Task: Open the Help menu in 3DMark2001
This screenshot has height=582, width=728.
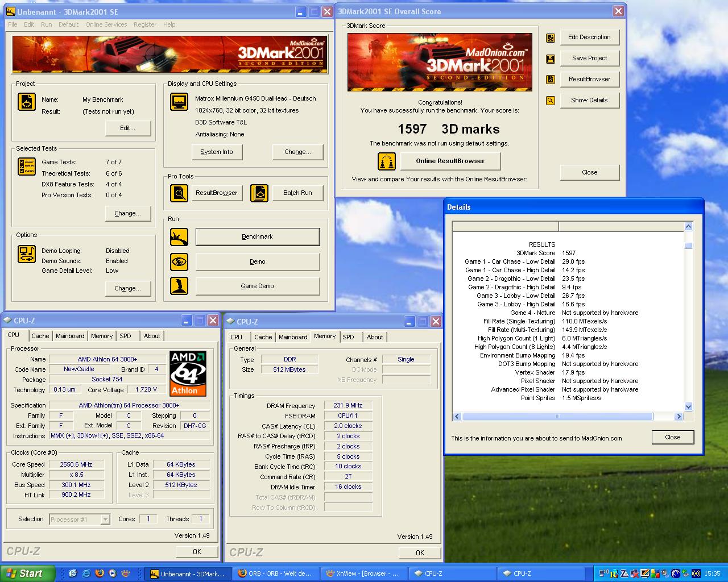Action: 169,24
